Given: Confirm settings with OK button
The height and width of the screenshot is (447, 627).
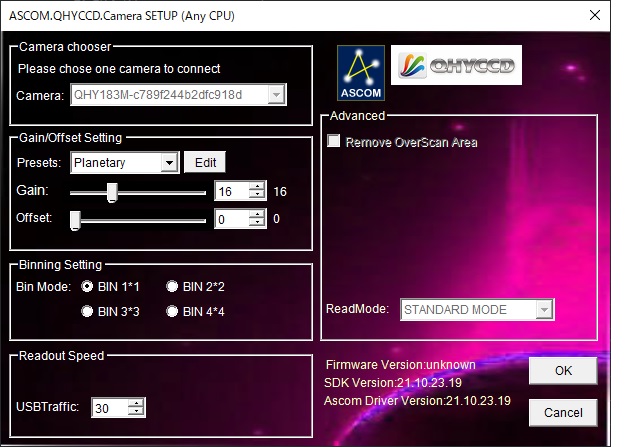Looking at the screenshot, I should pyautogui.click(x=563, y=371).
